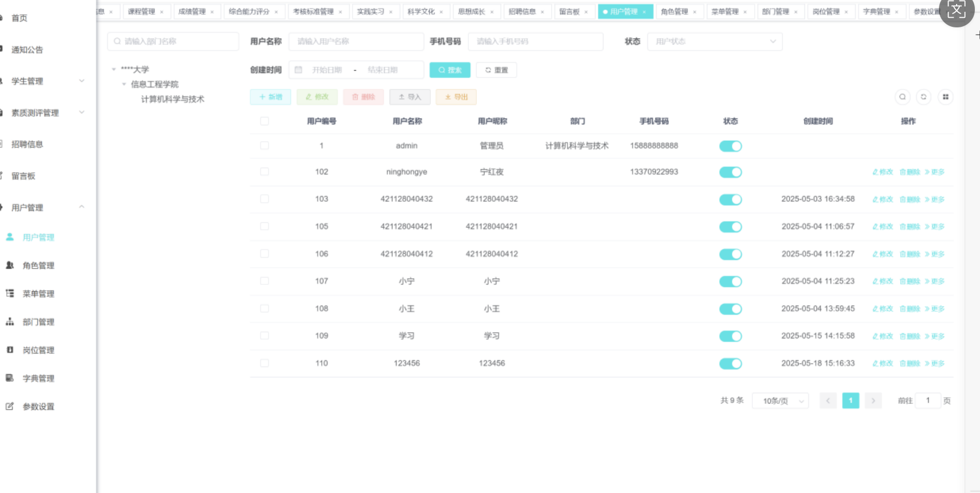
Task: Click the 新增 add button
Action: [x=270, y=97]
